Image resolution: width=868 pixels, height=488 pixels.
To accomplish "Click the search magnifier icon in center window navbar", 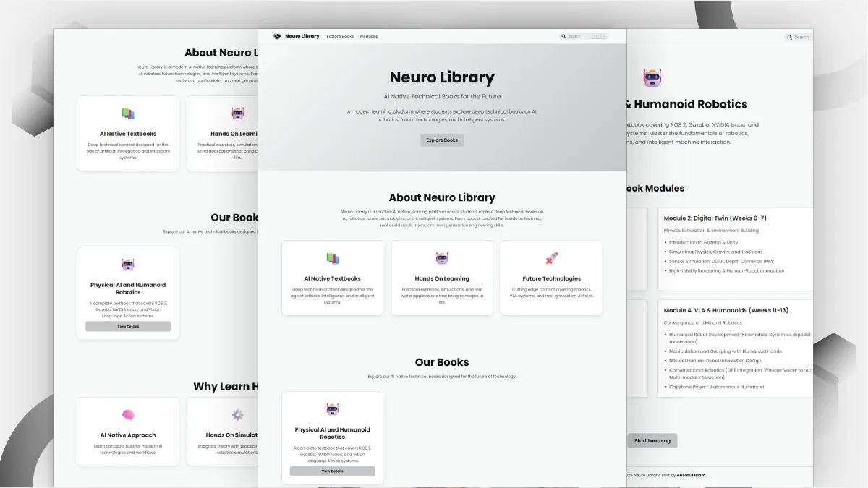I will [564, 36].
